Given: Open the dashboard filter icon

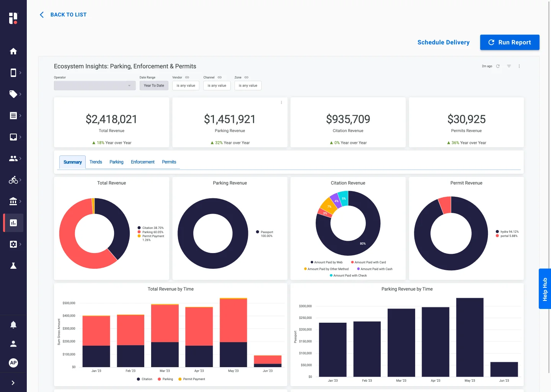Looking at the screenshot, I should coord(509,66).
